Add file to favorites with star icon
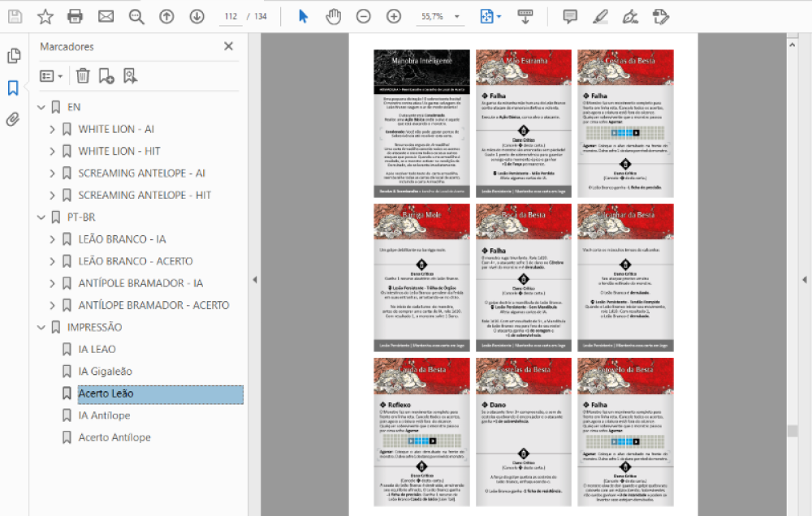The width and height of the screenshot is (812, 516). [45, 16]
